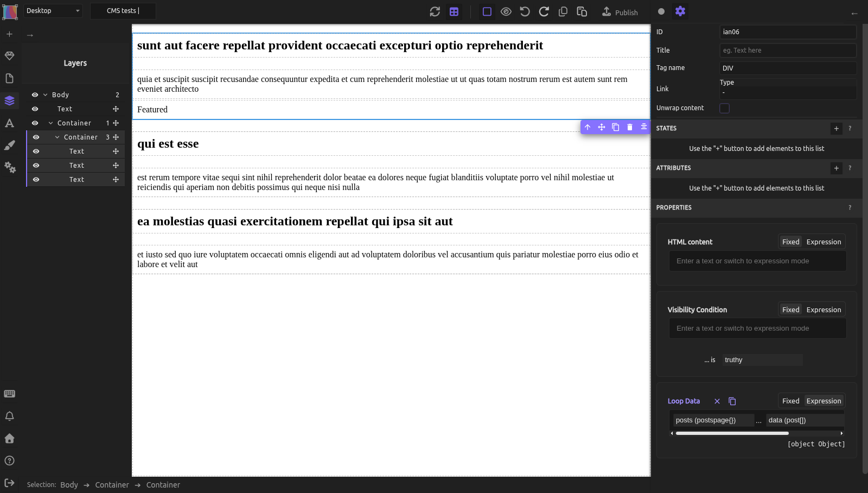
Task: Add a new attribute with Attributes plus button
Action: (x=836, y=168)
